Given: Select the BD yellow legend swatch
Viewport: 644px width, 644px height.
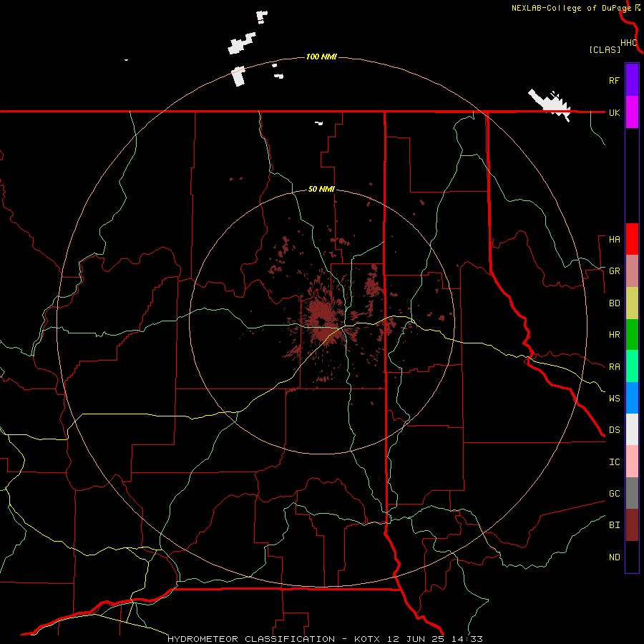Looking at the screenshot, I should (632, 303).
